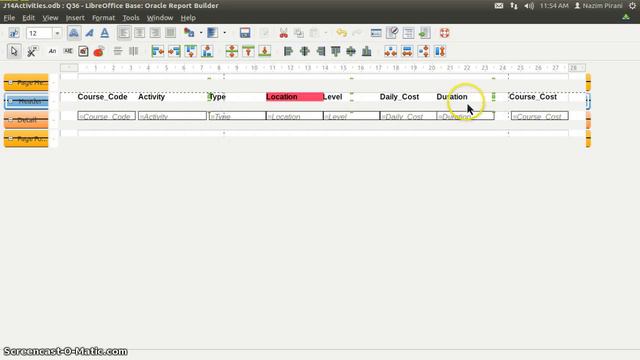Open Nazim Pirani user menu
Image resolution: width=640 pixels, height=360 pixels.
(x=598, y=6)
